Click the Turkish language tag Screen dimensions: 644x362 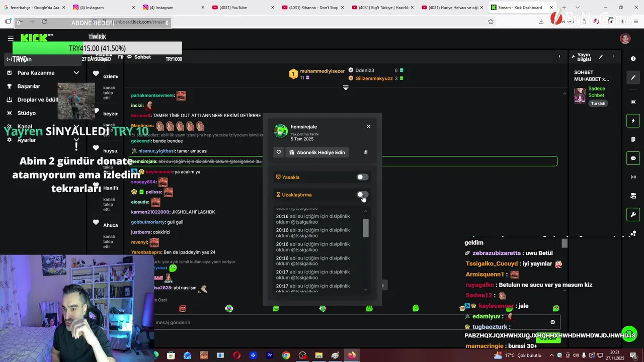tap(598, 104)
